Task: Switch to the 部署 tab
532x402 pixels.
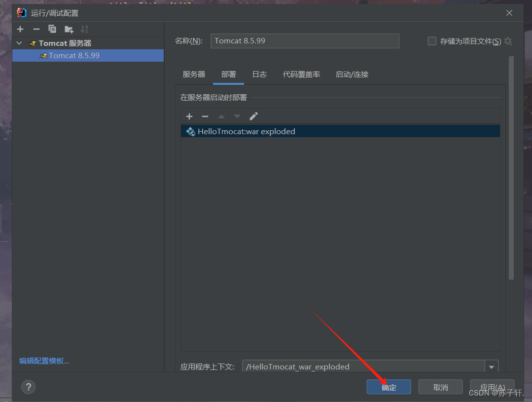Action: click(228, 74)
